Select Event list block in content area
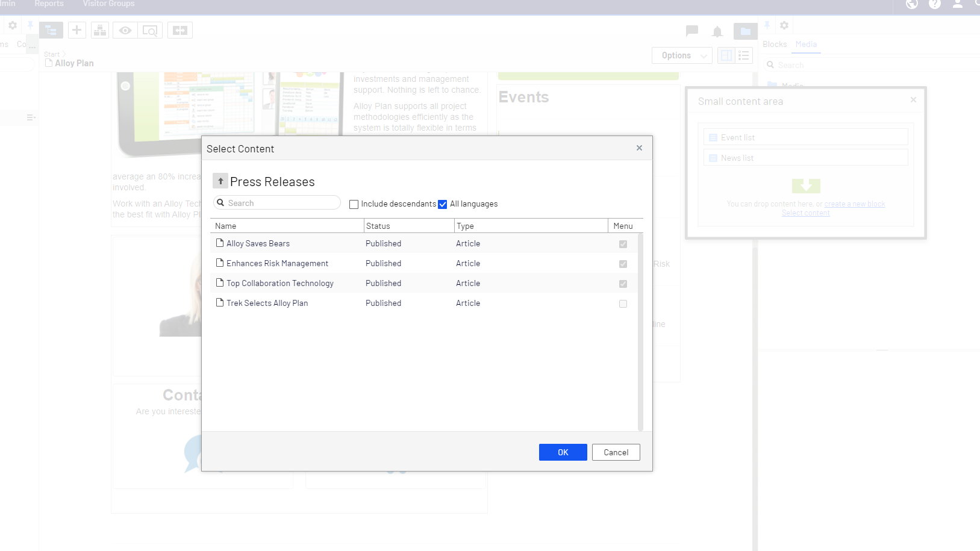Viewport: 980px width, 551px height. [806, 137]
